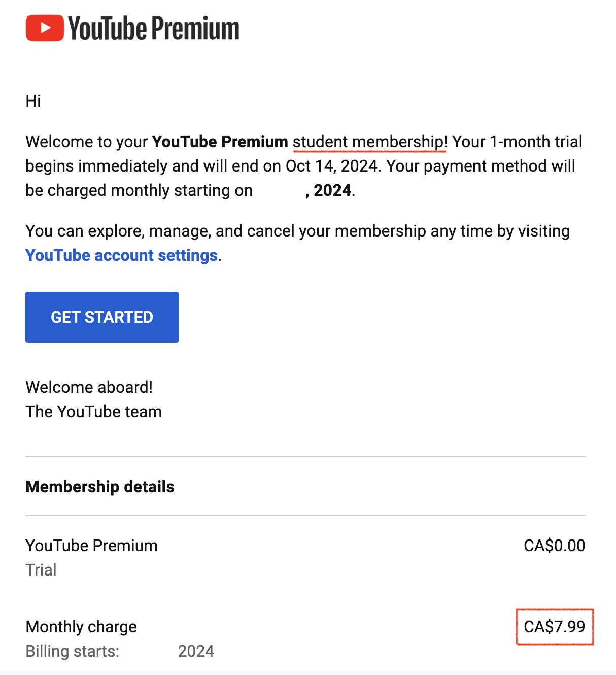Click the Billing starts line

(x=120, y=651)
